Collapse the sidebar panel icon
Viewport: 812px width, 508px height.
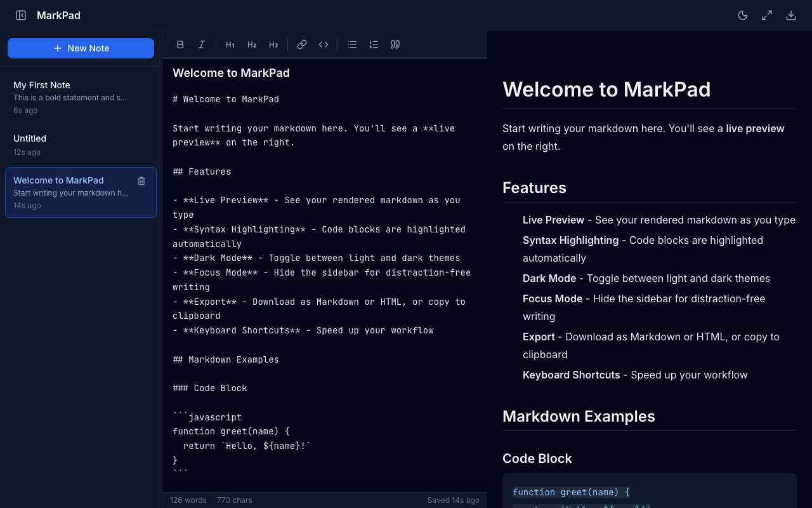(21, 15)
